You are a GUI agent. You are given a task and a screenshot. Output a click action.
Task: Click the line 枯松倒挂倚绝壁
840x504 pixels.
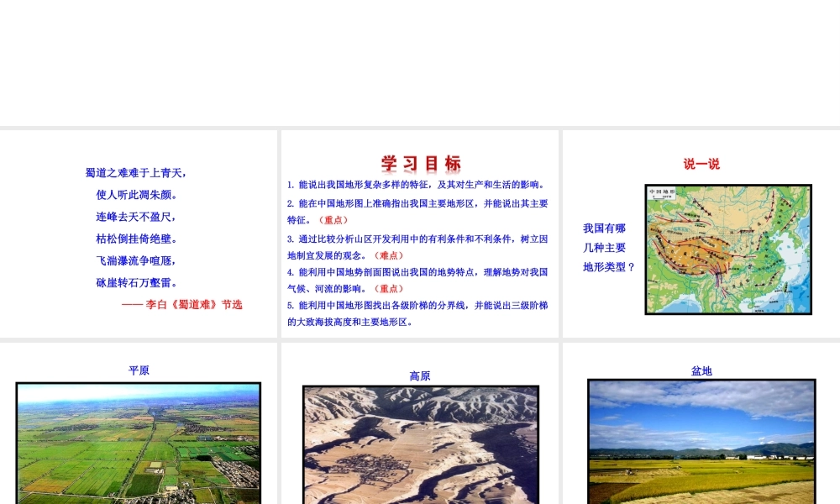point(137,239)
